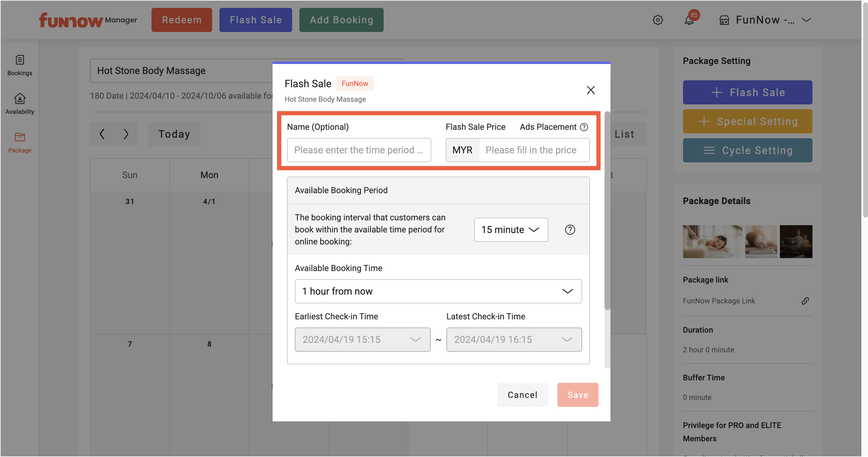Click the notification bell icon
The width and height of the screenshot is (868, 457).
click(689, 20)
